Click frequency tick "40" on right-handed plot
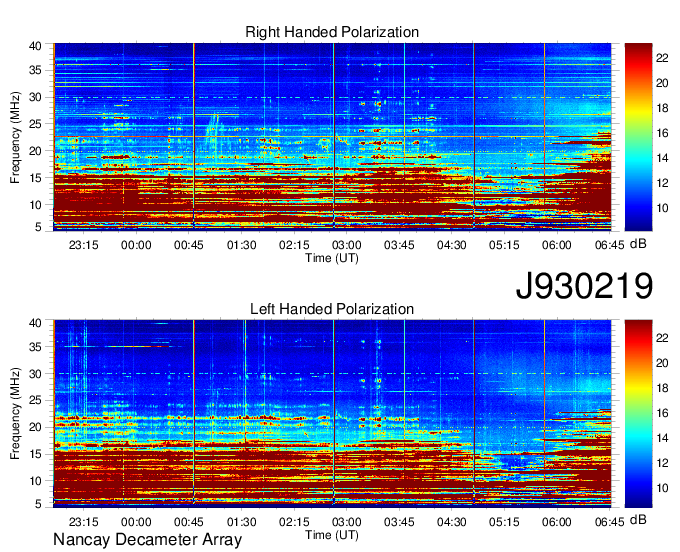Image resolution: width=680 pixels, height=552 pixels. (35, 46)
